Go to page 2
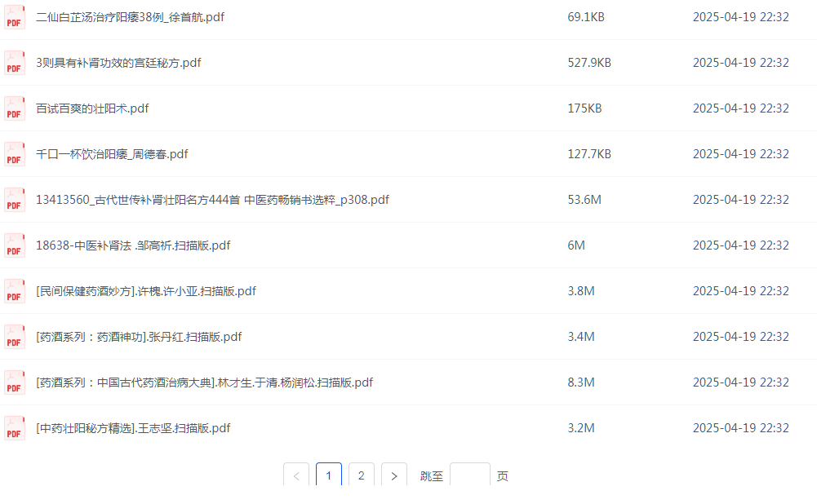The height and width of the screenshot is (504, 817). (361, 475)
